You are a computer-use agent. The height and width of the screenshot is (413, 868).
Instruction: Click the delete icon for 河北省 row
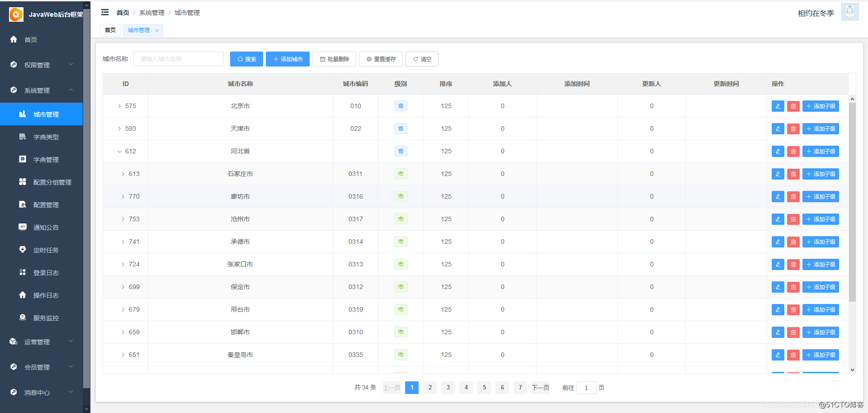(793, 152)
